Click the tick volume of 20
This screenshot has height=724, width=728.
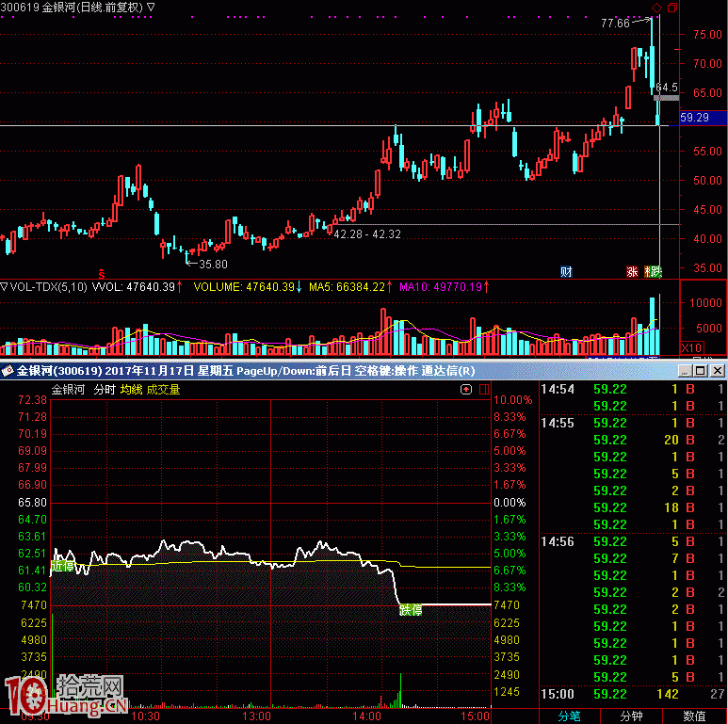coord(671,440)
